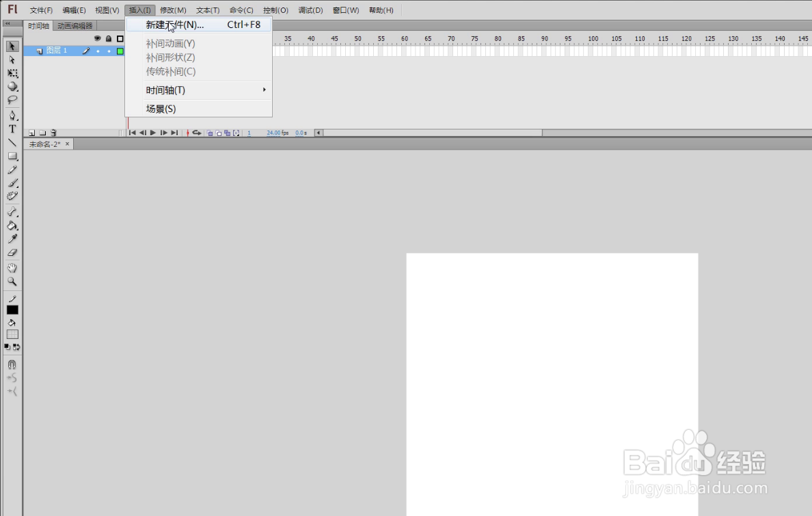This screenshot has height=516, width=812.
Task: Select the Lasso tool
Action: [12, 100]
